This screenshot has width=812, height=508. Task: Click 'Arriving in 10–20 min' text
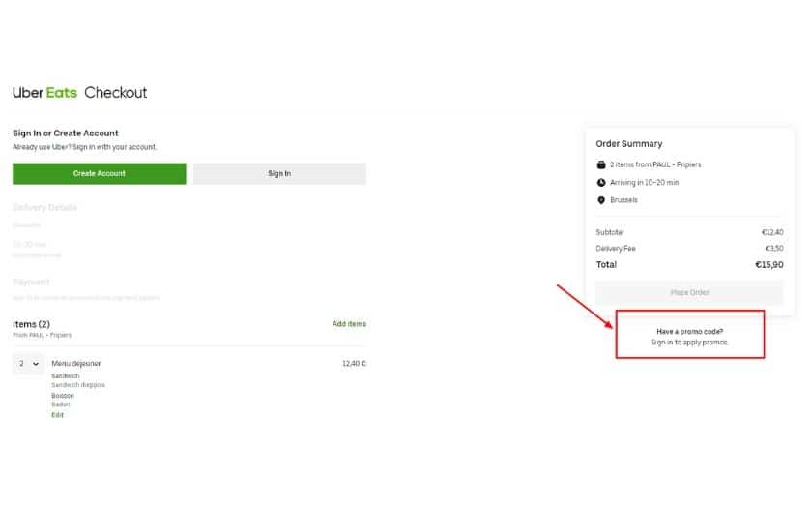(x=644, y=183)
